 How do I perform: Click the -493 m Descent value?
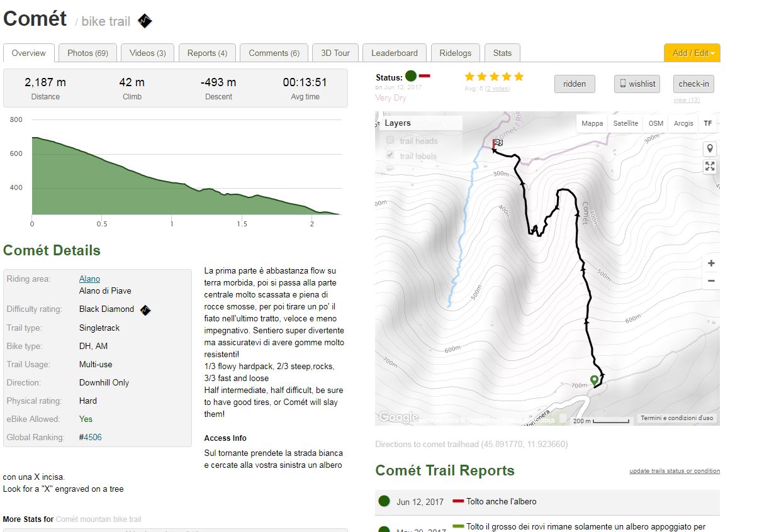pyautogui.click(x=218, y=82)
